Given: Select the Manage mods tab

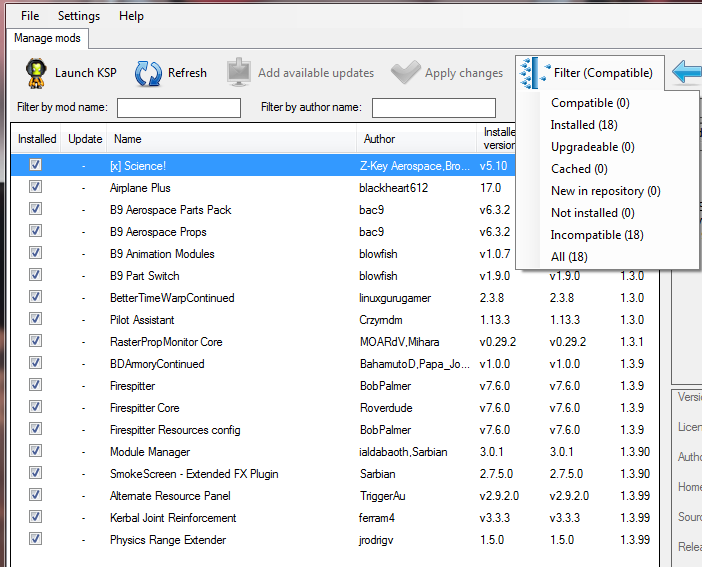Looking at the screenshot, I should point(47,38).
